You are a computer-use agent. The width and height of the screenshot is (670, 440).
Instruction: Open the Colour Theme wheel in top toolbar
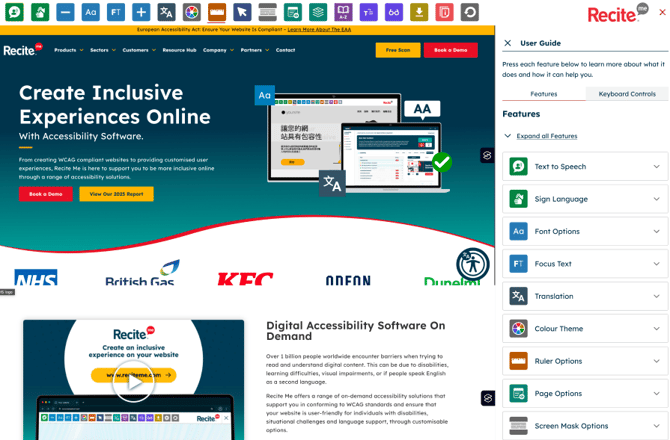192,13
